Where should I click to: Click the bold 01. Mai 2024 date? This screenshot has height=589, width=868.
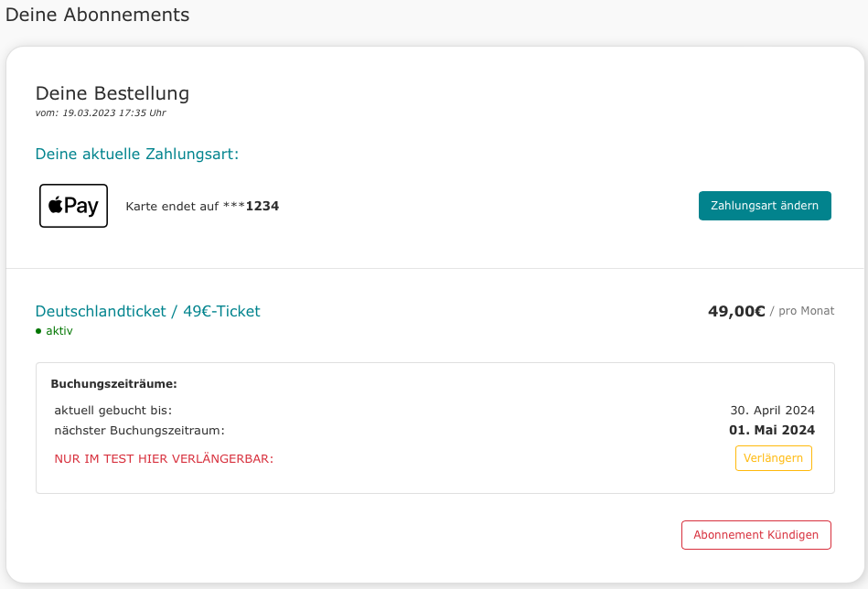click(772, 430)
